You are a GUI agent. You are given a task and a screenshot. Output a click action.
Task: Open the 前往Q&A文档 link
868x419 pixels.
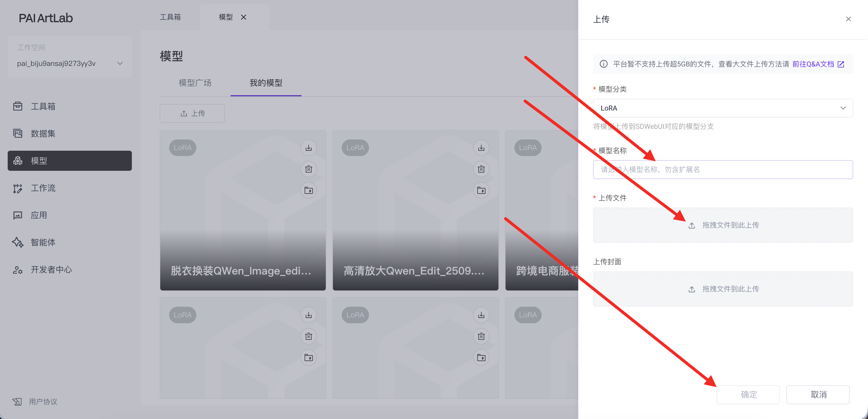pos(818,64)
